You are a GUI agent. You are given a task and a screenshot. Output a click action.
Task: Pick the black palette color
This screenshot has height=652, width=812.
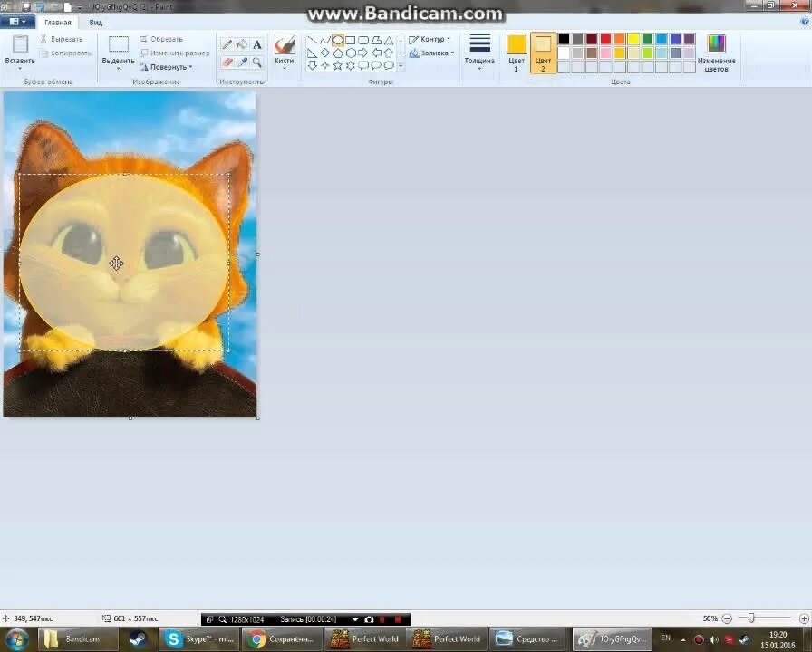coord(564,39)
